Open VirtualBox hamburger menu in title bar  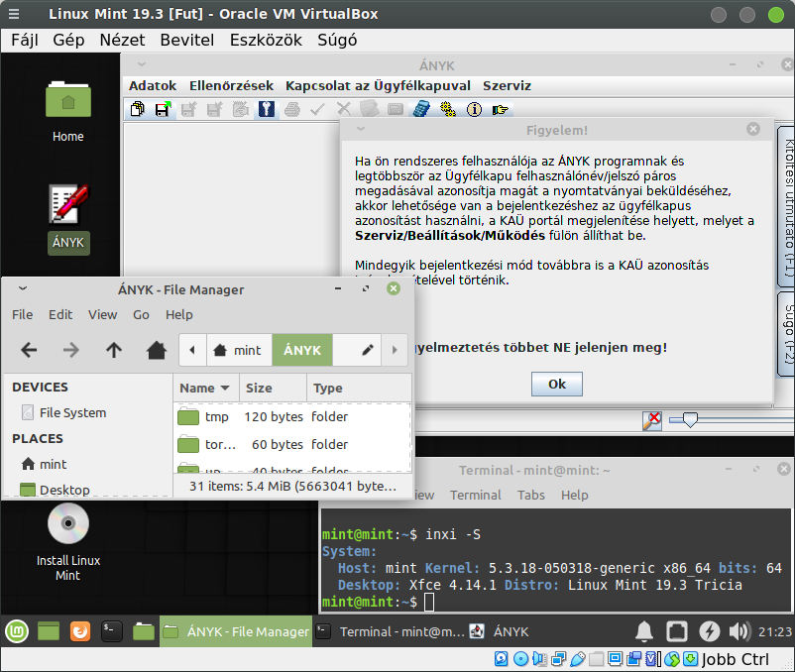tap(14, 14)
